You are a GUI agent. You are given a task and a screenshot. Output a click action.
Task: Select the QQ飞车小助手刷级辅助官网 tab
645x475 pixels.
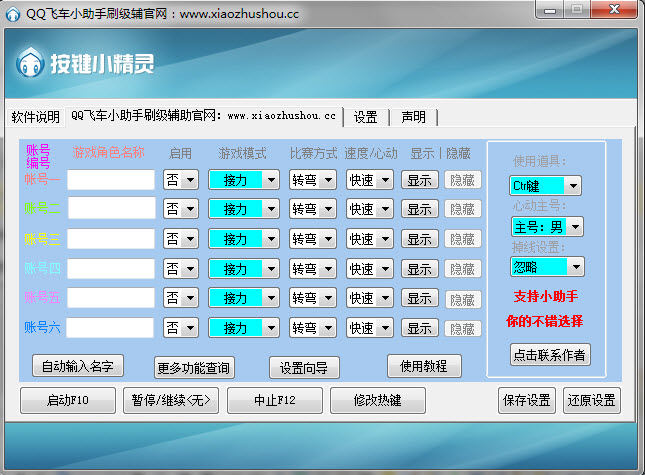point(204,116)
